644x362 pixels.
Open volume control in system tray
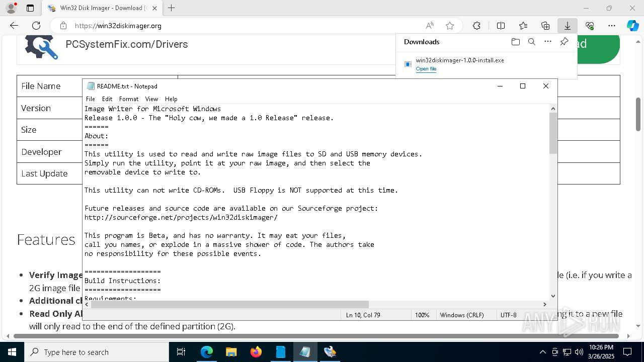point(579,352)
